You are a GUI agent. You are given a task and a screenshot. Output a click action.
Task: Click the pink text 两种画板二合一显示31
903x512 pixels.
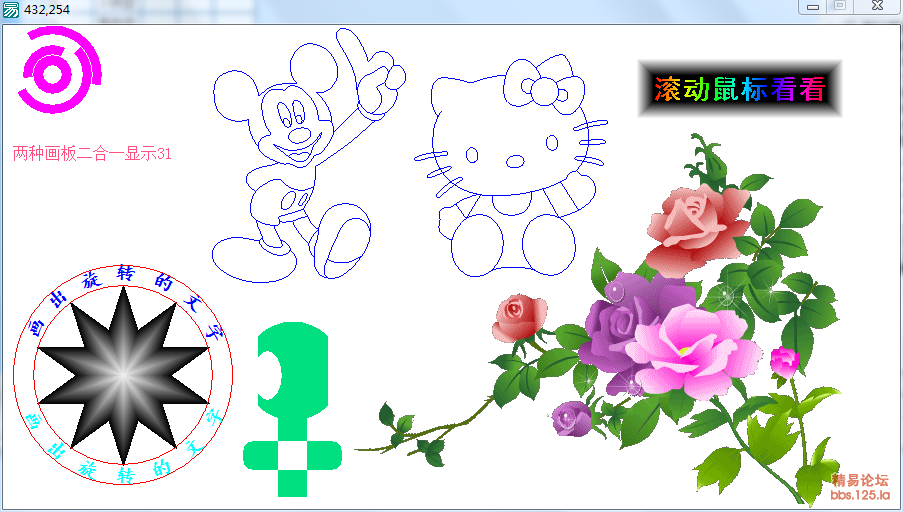[92, 153]
